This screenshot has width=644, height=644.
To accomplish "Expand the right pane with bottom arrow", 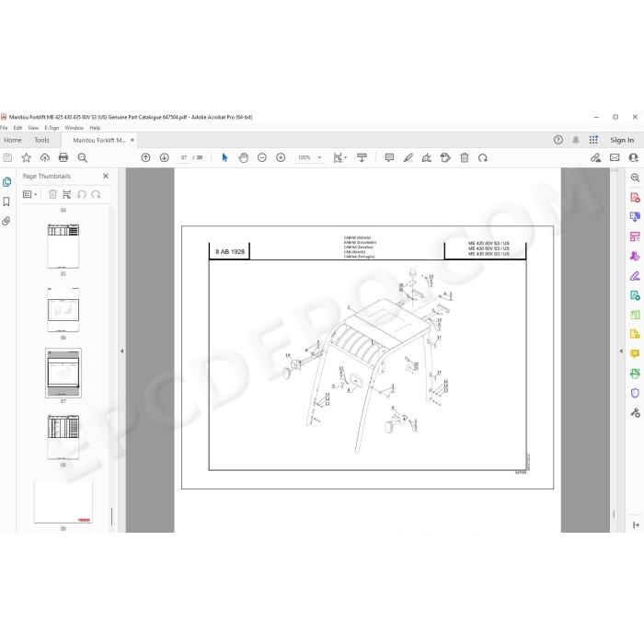I will pyautogui.click(x=636, y=525).
